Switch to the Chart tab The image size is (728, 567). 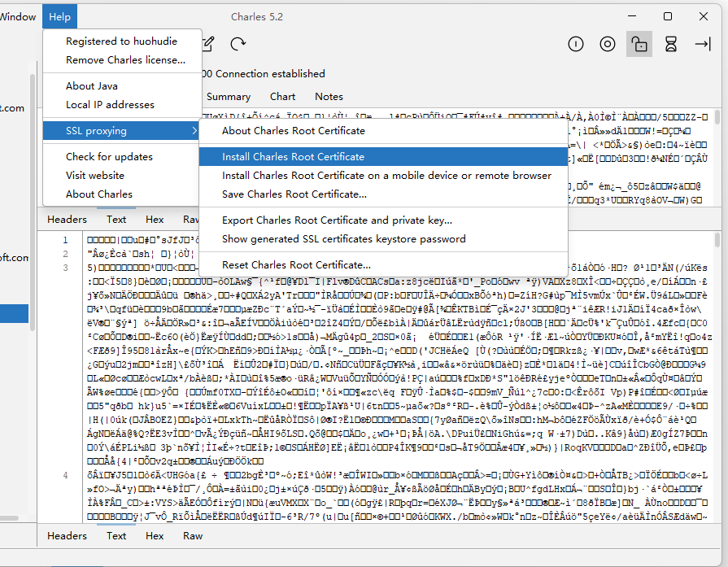tap(283, 97)
